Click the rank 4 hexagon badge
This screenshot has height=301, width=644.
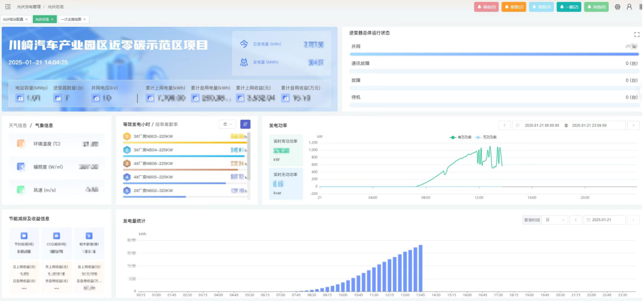tap(127, 177)
